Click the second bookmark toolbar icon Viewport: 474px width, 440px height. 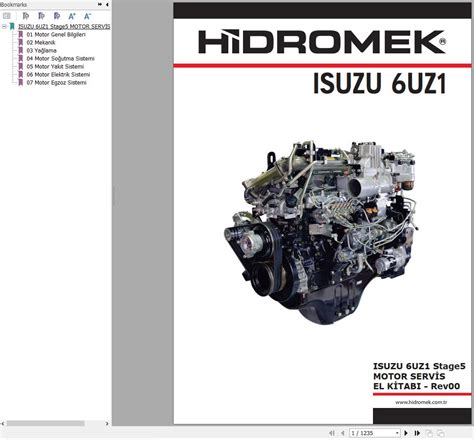click(41, 16)
